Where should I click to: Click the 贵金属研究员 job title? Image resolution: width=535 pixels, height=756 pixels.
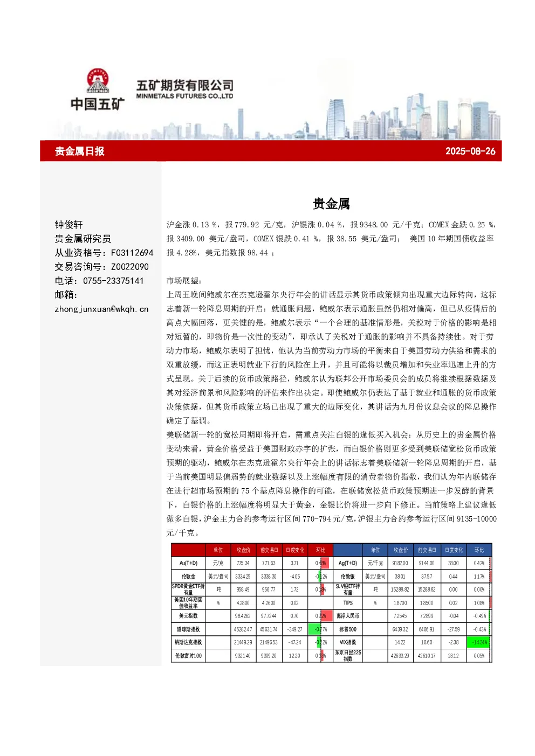[83, 239]
